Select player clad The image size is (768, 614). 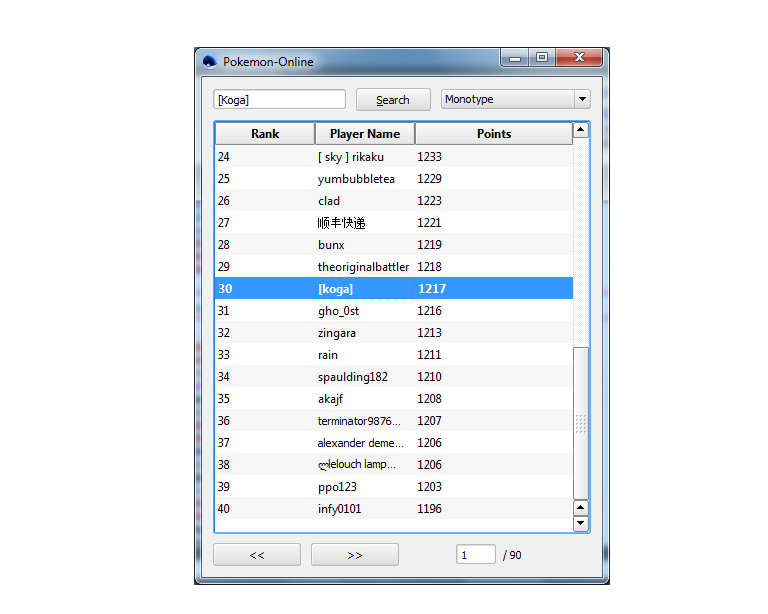pos(329,201)
